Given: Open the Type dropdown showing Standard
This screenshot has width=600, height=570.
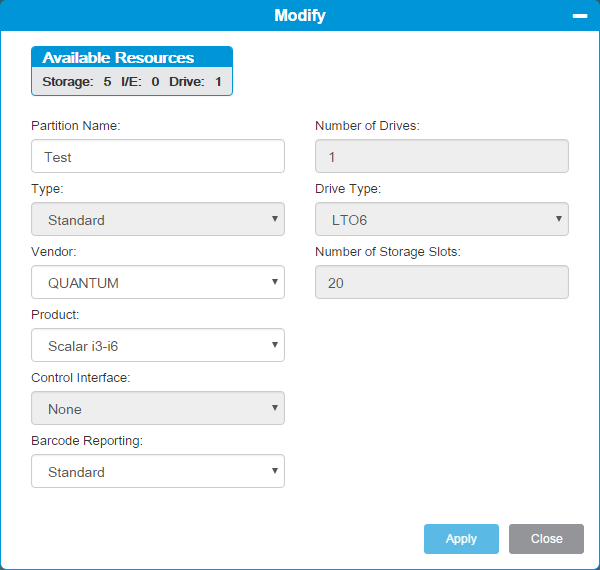Looking at the screenshot, I should pos(158,219).
